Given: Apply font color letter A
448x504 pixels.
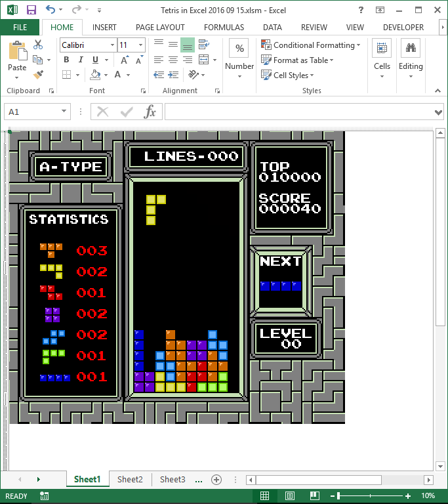Looking at the screenshot, I should (118, 75).
